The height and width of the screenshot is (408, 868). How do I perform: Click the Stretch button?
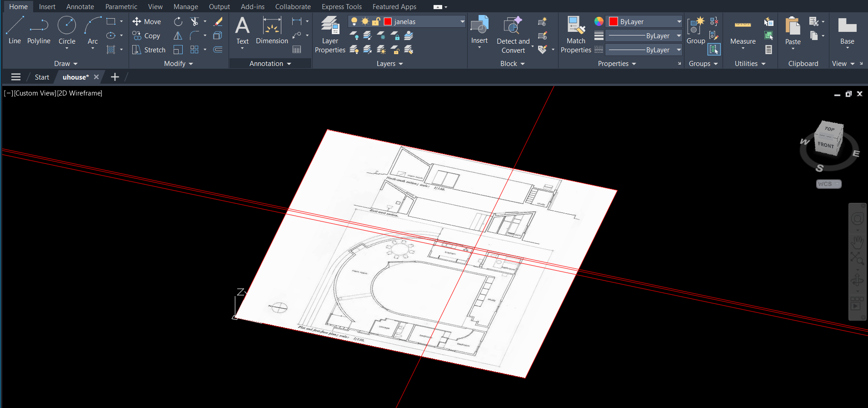tap(149, 50)
